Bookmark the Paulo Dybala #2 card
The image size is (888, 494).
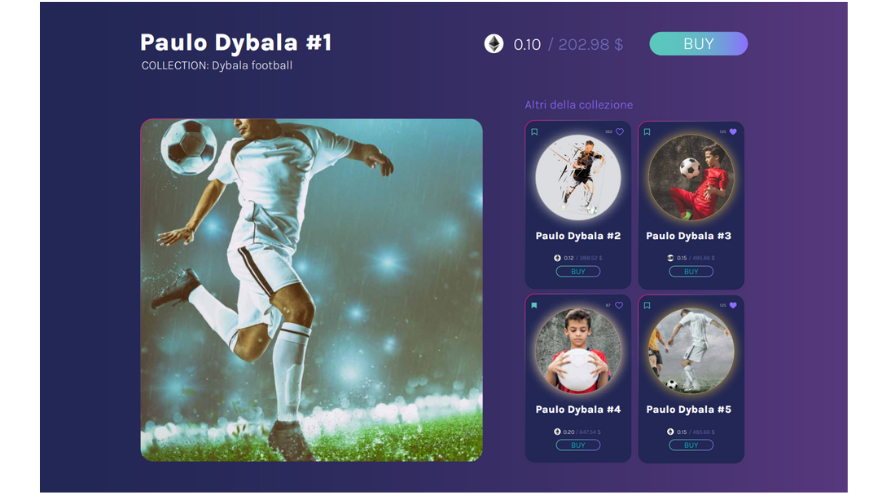(x=534, y=132)
